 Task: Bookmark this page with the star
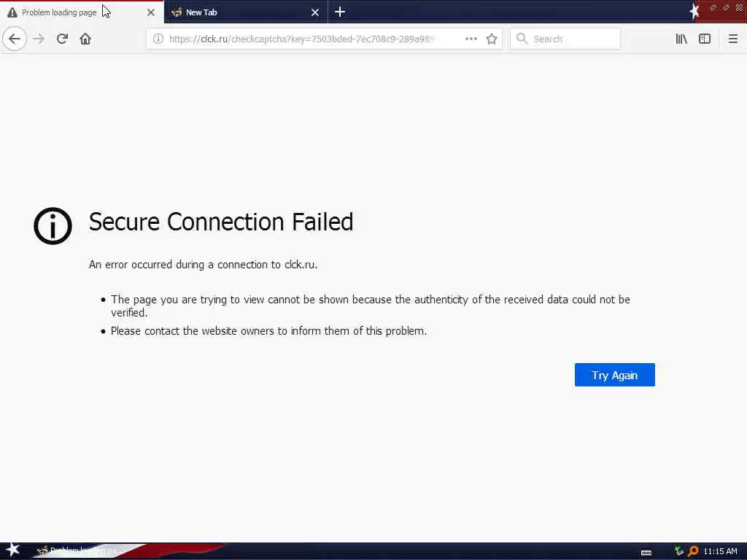point(492,39)
